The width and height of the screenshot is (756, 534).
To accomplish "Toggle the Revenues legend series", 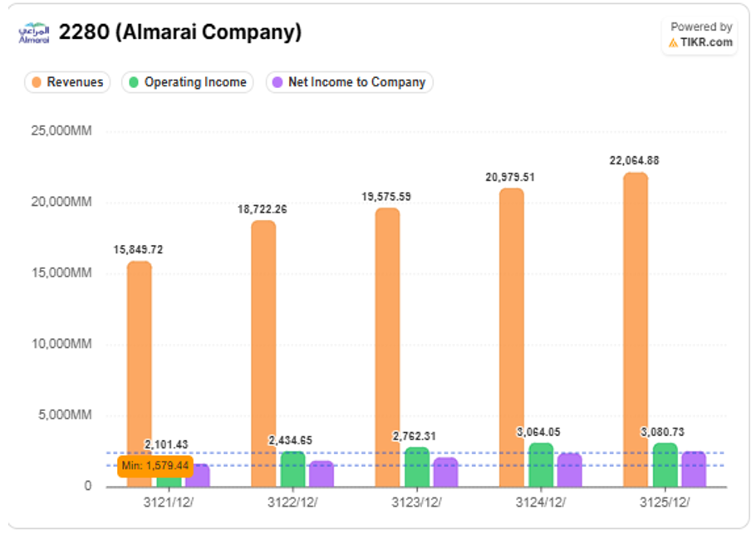I will click(x=67, y=82).
